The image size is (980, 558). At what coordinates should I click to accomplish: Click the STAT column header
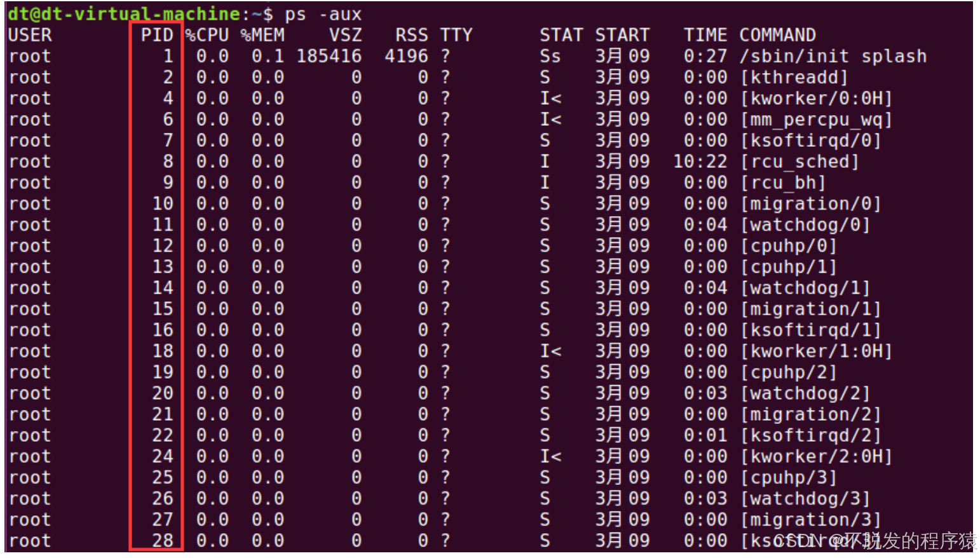[561, 35]
